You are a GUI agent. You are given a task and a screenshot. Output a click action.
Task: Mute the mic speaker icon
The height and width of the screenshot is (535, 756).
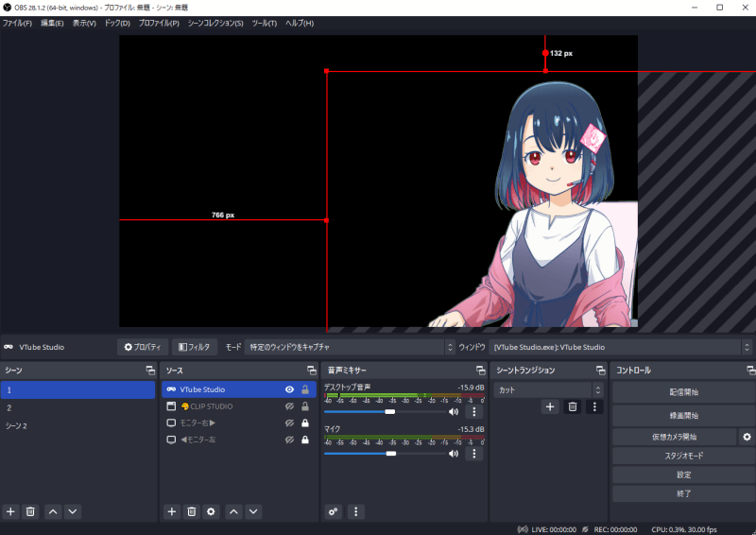(x=454, y=454)
